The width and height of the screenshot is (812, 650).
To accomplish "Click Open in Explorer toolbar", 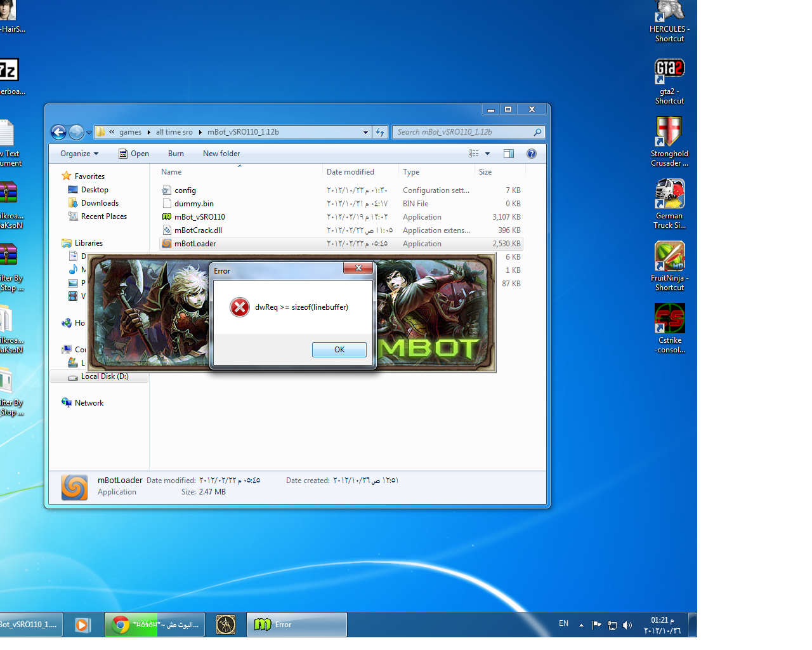I will (x=134, y=154).
